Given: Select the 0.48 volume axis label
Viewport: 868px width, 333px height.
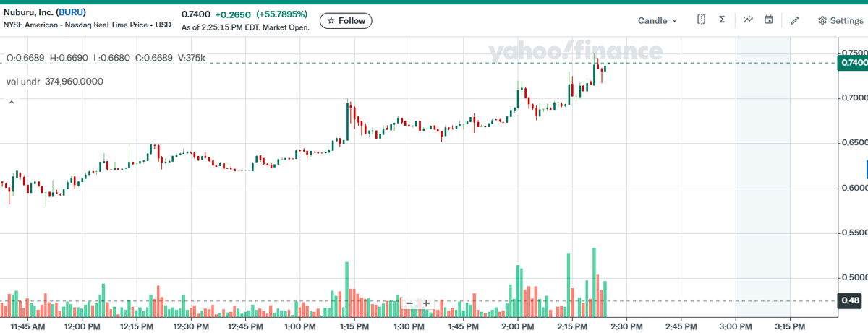Looking at the screenshot, I should pyautogui.click(x=851, y=300).
